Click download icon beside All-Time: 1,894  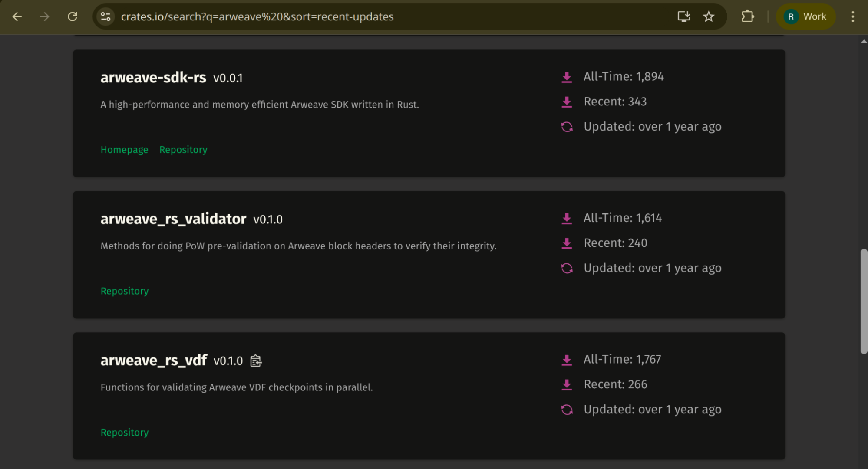coord(567,77)
